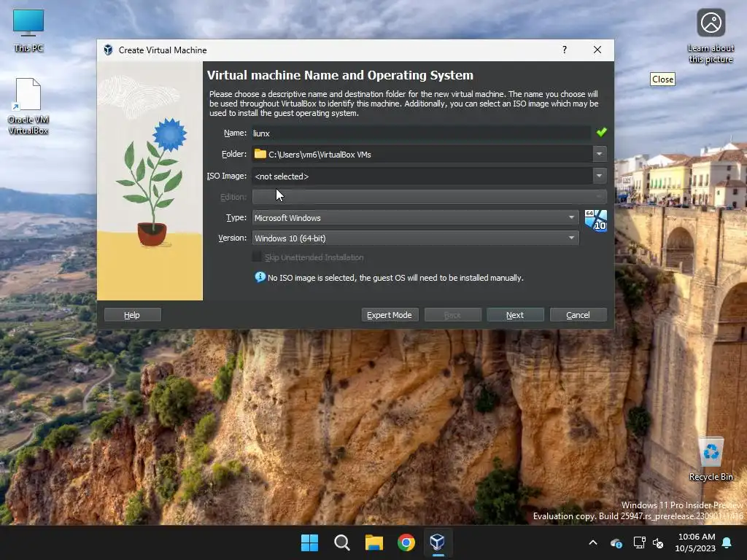This screenshot has width=747, height=560.
Task: Click the Windows 10 64-bit OS icon
Action: 595,221
